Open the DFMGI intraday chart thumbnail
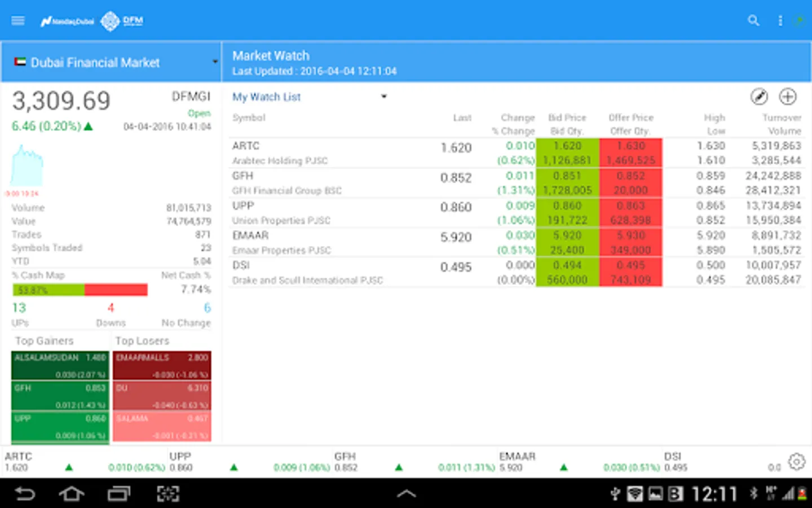The height and width of the screenshot is (508, 812). 27,165
